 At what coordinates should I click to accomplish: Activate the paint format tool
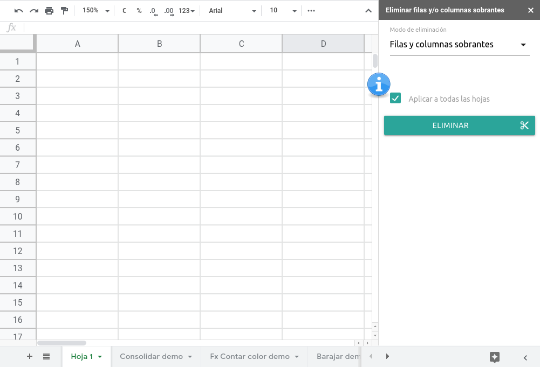[x=64, y=11]
